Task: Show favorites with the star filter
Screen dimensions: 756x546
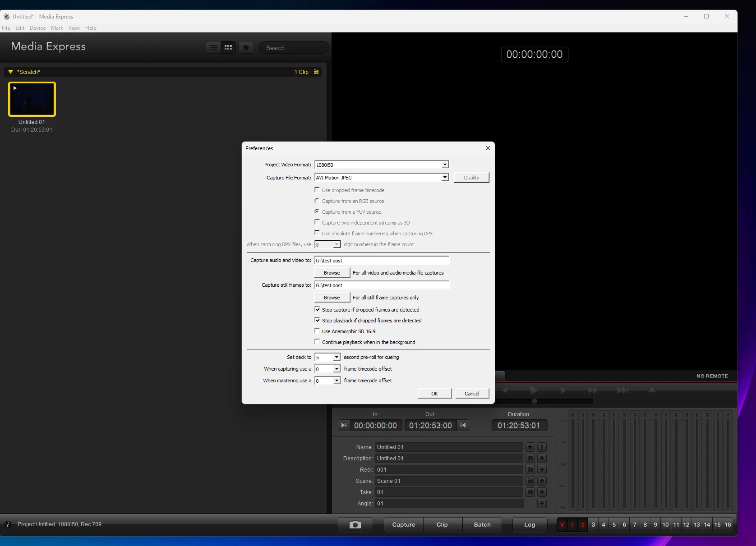Action: coord(246,47)
